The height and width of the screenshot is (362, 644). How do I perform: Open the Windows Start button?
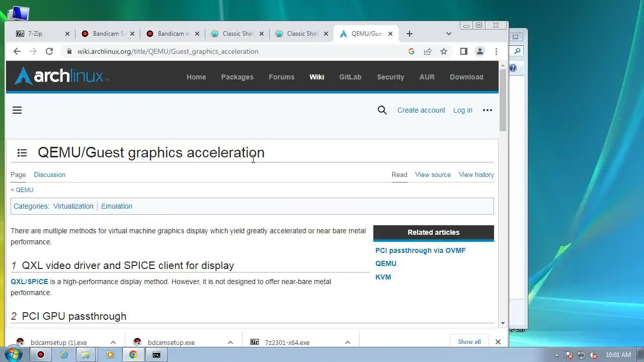pos(13,354)
